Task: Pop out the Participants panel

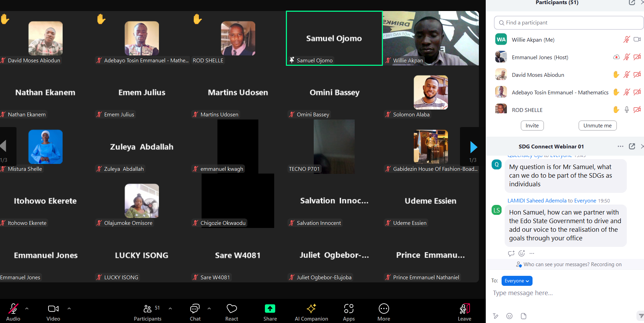Action: 632,3
